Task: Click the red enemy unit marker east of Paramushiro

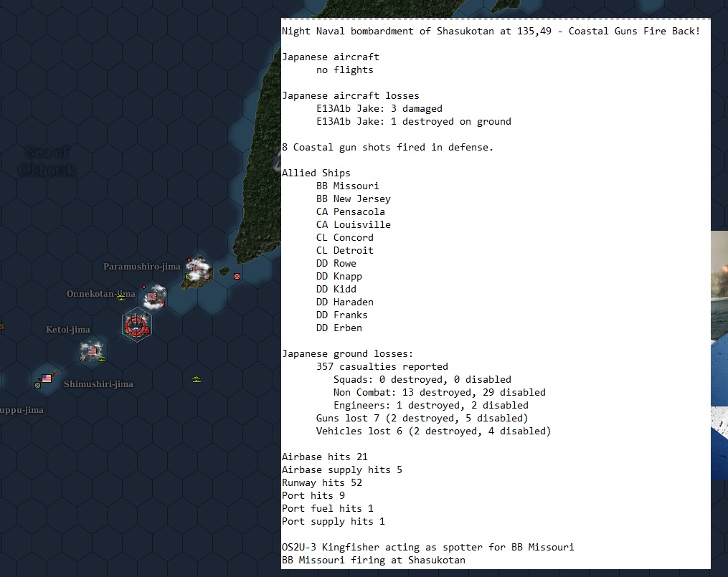Action: point(237,276)
